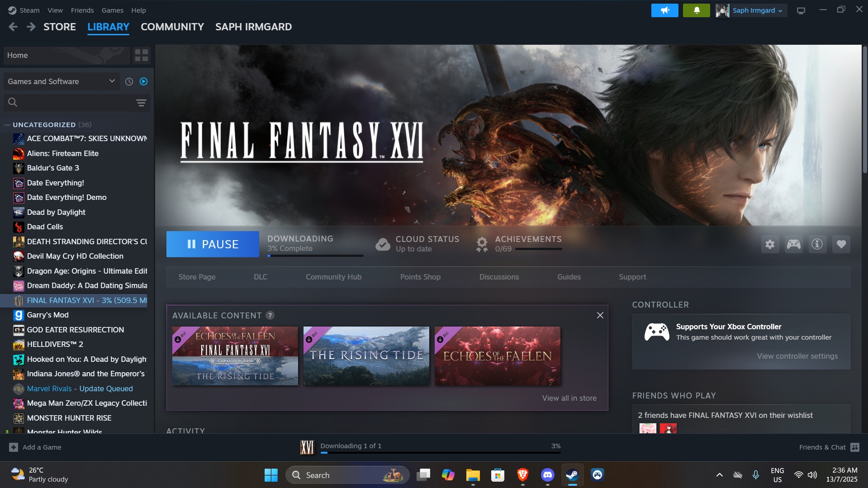Switch library to grid collections view

tap(142, 56)
